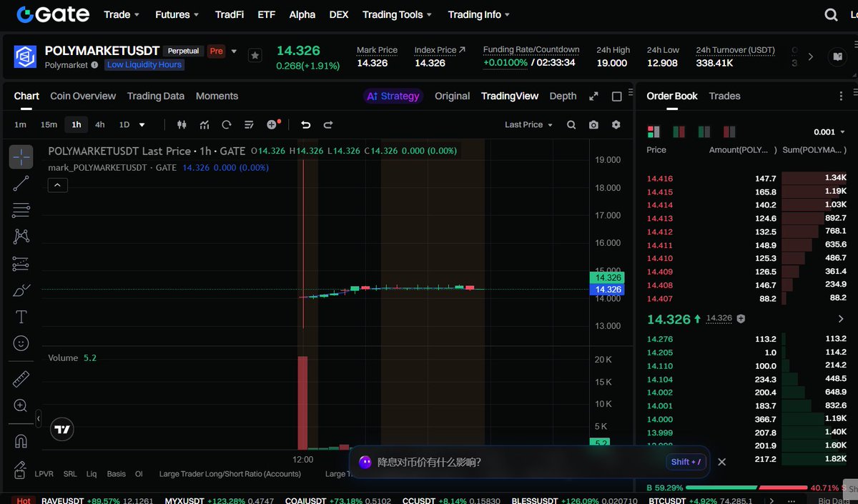Switch to the Depth chart view
This screenshot has width=858, height=504.
(563, 96)
